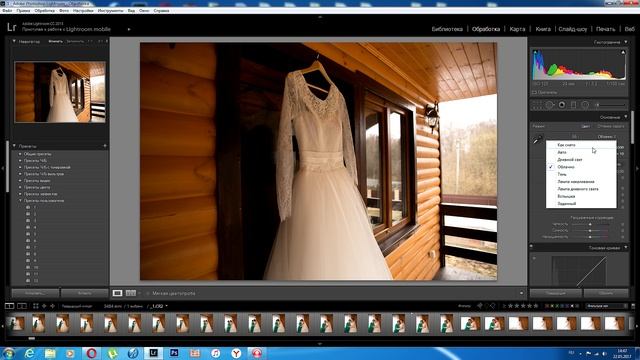Image resolution: width=640 pixels, height=360 pixels.
Task: Set navigator zoom to Fit
Action: tap(56, 41)
